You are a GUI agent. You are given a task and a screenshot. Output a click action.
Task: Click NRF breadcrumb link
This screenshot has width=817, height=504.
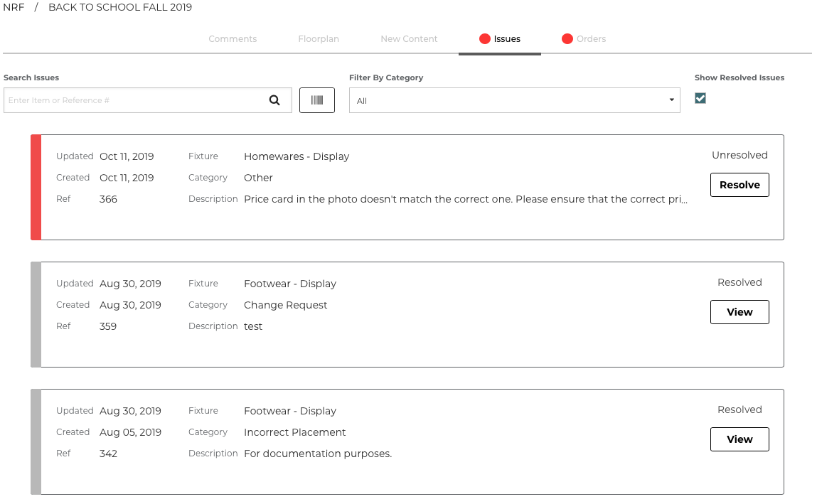[x=14, y=7]
